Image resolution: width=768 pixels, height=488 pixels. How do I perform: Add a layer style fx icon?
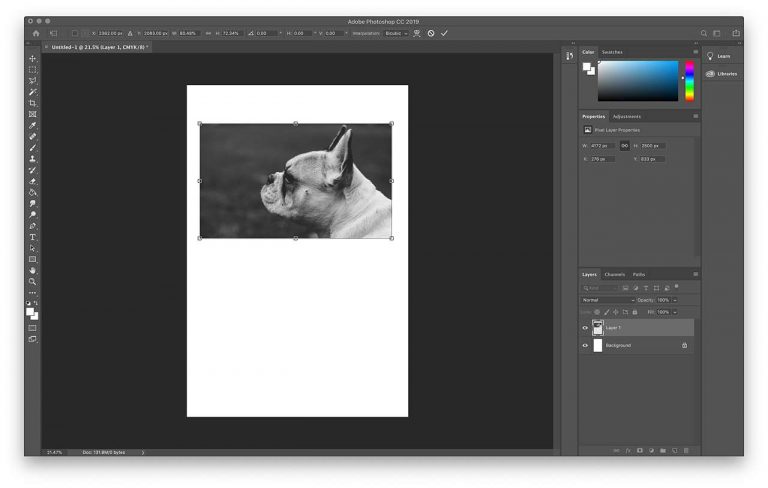tap(628, 450)
